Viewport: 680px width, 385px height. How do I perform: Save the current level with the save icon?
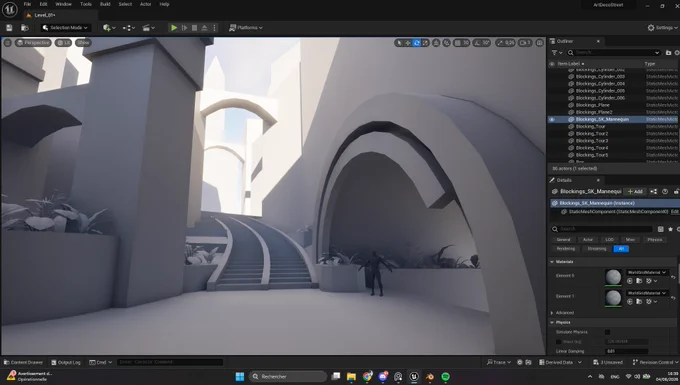click(x=9, y=28)
